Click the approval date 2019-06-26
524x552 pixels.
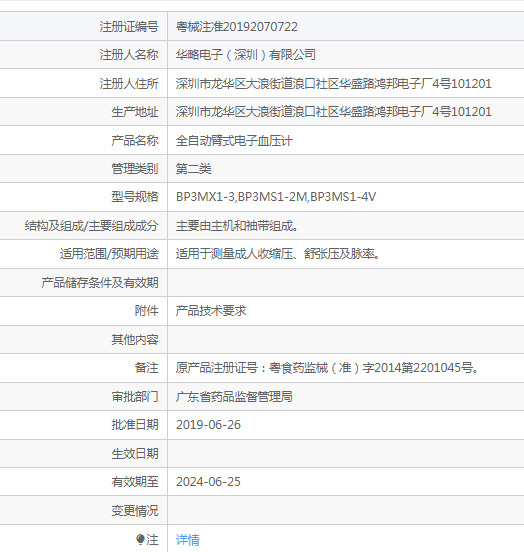click(x=208, y=425)
